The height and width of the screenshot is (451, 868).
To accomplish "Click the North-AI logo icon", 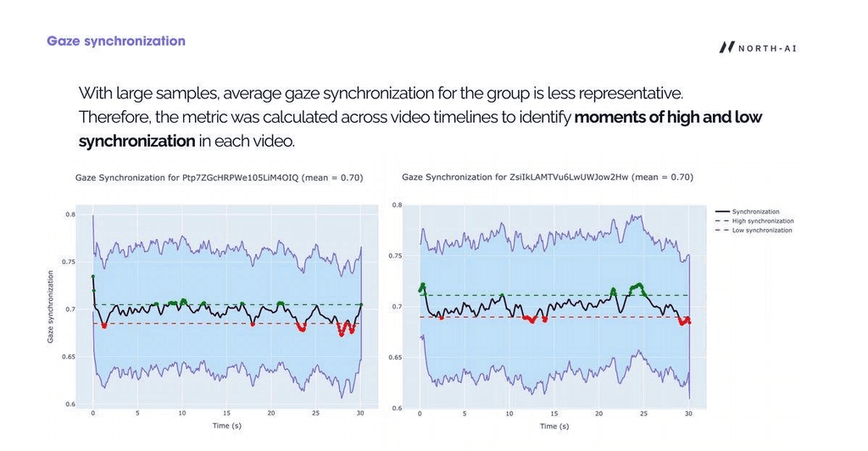I will (726, 47).
